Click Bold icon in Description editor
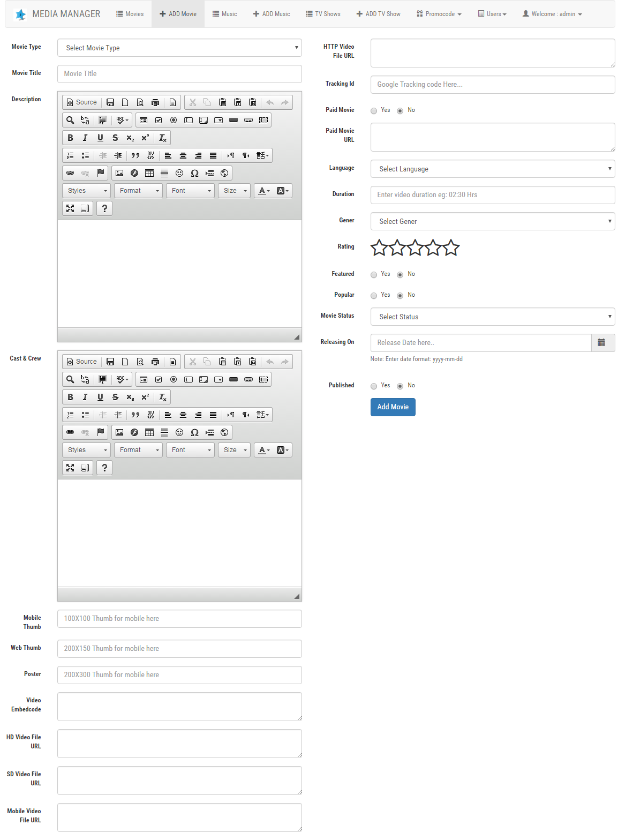 (x=70, y=138)
